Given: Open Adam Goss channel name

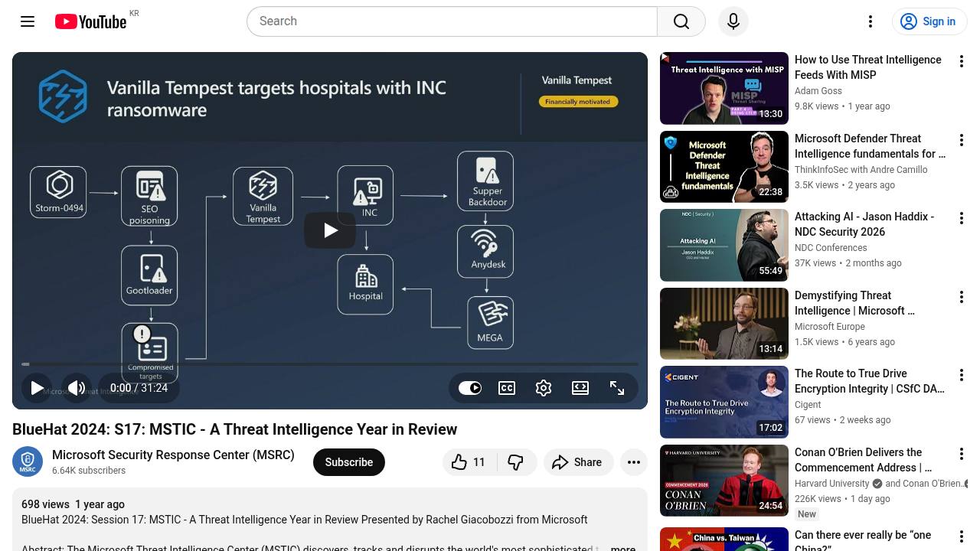Looking at the screenshot, I should (x=818, y=91).
